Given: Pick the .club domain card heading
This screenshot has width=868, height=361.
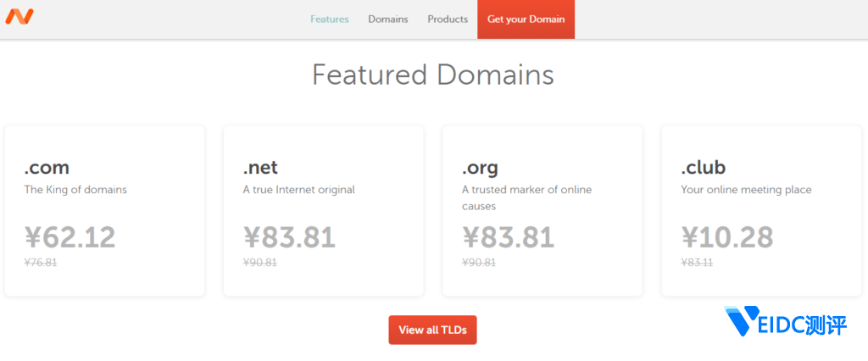Looking at the screenshot, I should 703,167.
